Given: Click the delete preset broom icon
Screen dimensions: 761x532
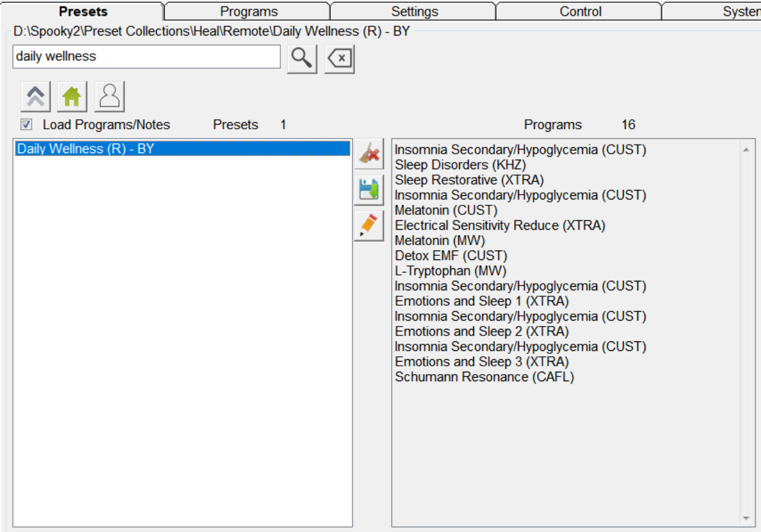Looking at the screenshot, I should point(369,154).
